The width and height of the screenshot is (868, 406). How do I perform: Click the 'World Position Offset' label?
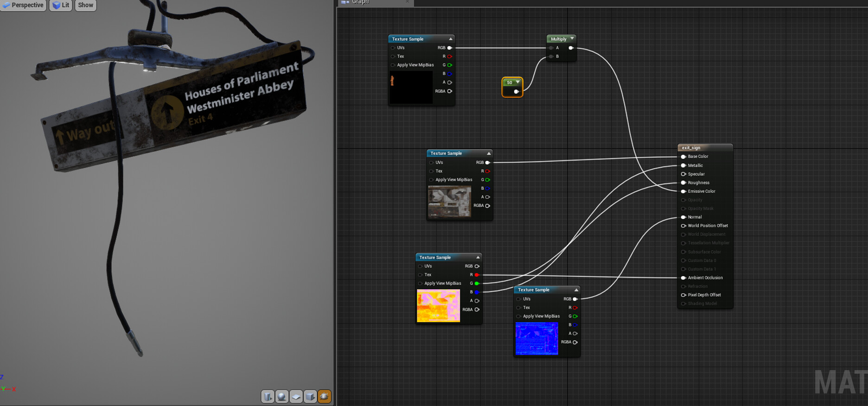pyautogui.click(x=708, y=226)
